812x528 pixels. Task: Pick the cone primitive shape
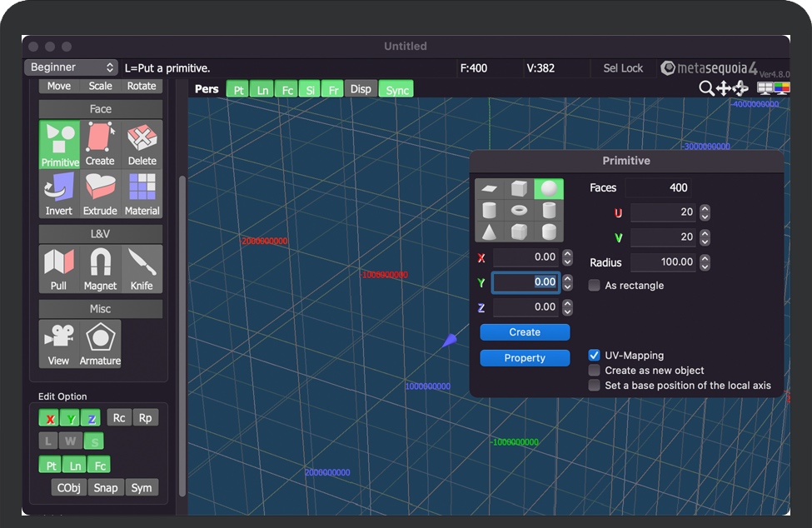point(490,232)
